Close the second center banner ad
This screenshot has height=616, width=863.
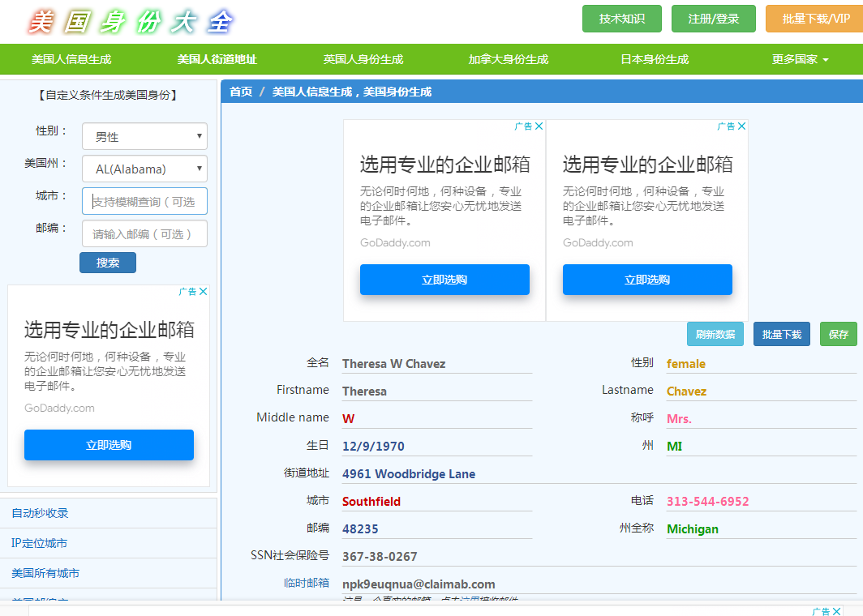[741, 126]
